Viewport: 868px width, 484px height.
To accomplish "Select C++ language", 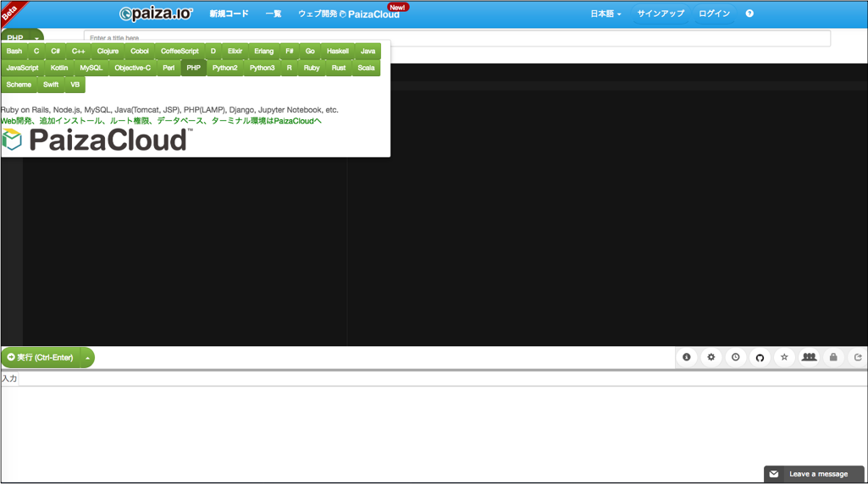I will coord(79,51).
